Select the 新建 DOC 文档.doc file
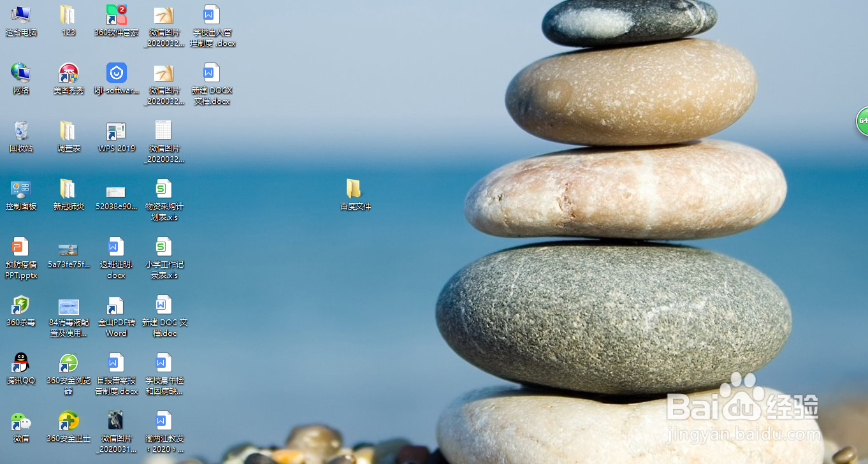 coord(164,316)
